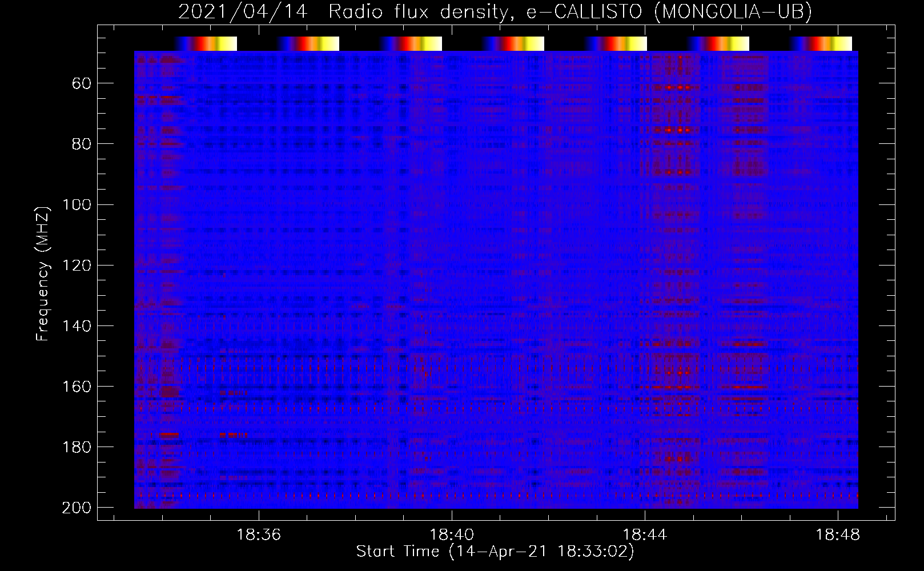Click the 18:40 time tick label
924x571 pixels.
(452, 535)
